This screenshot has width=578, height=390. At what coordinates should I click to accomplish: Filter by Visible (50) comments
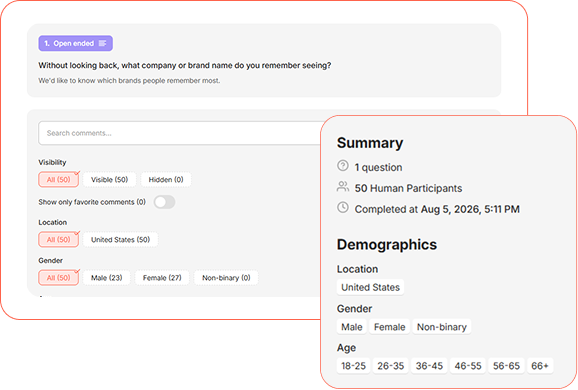109,180
